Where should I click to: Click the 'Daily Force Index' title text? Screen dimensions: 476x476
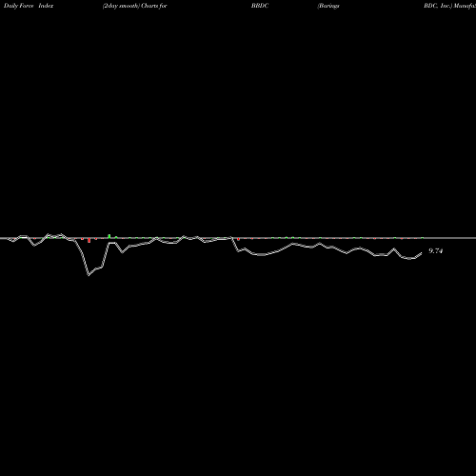tap(29, 6)
